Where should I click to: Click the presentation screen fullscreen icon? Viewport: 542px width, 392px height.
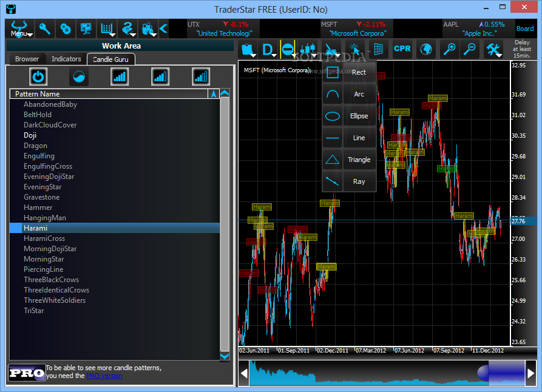86,29
